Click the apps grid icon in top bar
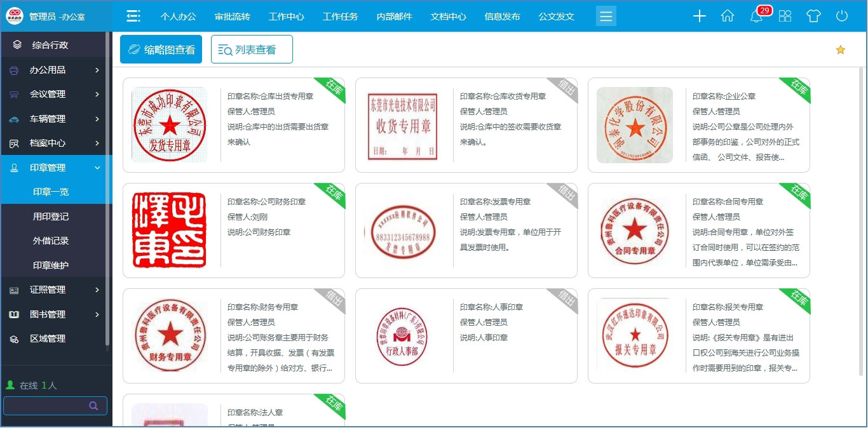868x428 pixels. click(x=785, y=17)
